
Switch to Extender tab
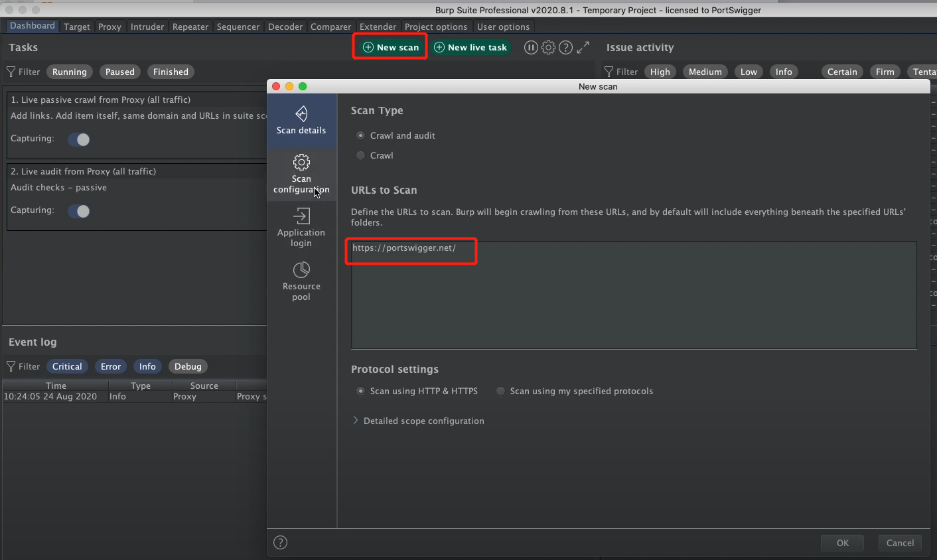[x=378, y=27]
